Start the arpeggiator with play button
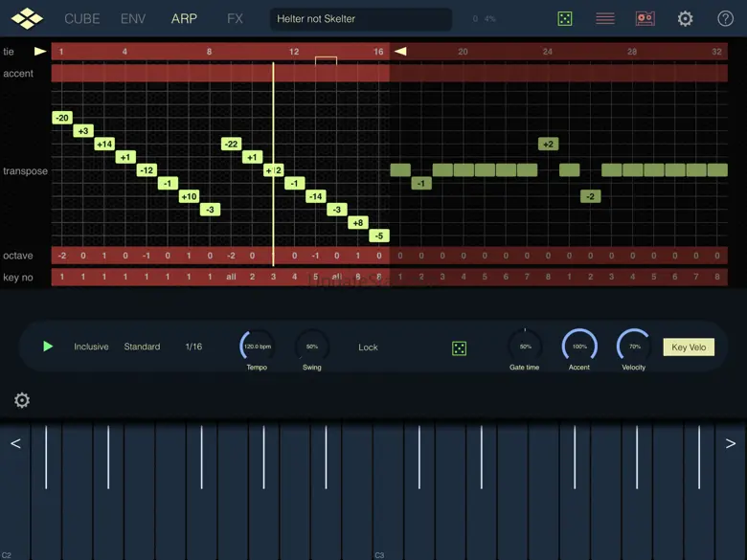 click(x=48, y=347)
